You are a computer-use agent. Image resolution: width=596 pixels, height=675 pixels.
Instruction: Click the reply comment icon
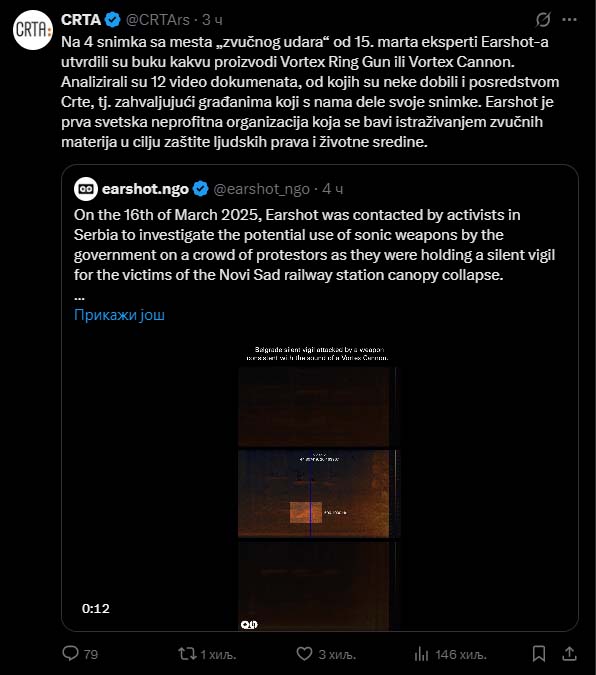pyautogui.click(x=70, y=653)
